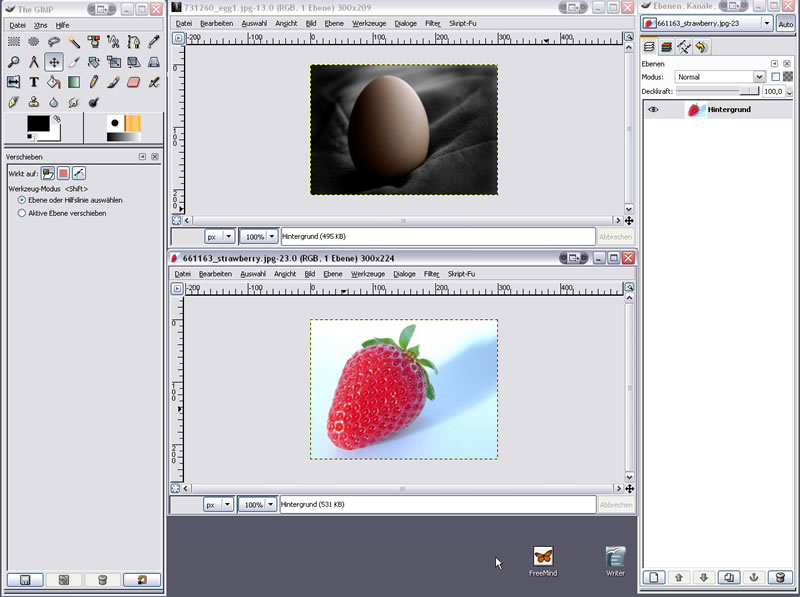This screenshot has width=800, height=597.
Task: Activate the Pencil tool
Action: point(93,82)
